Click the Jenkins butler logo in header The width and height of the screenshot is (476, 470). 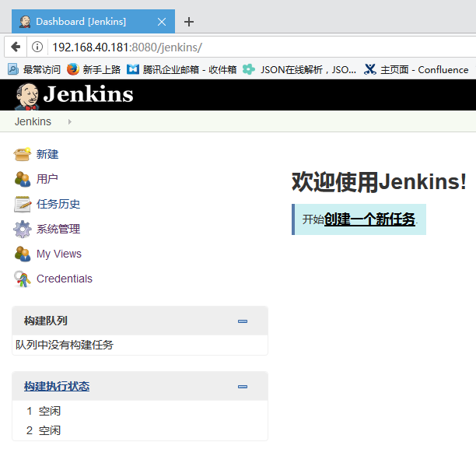(26, 96)
